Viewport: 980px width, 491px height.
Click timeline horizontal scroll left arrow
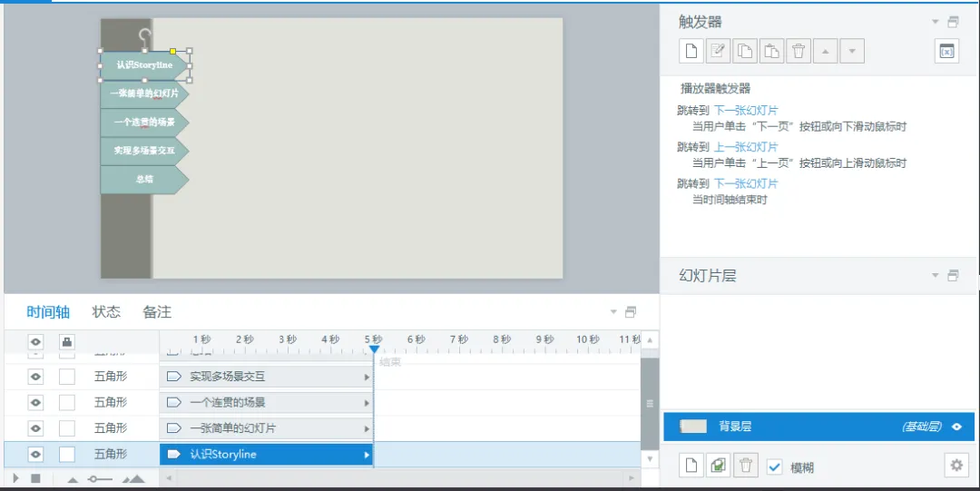click(168, 478)
